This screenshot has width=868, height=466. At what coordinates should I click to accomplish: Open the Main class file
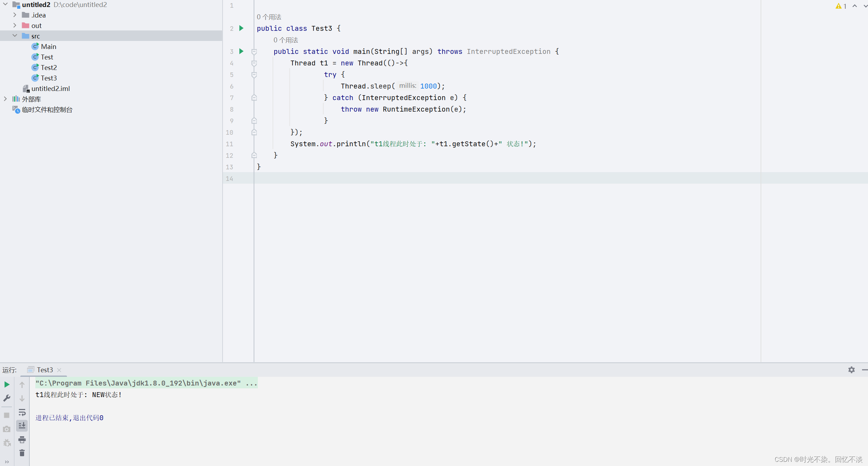[x=48, y=47]
